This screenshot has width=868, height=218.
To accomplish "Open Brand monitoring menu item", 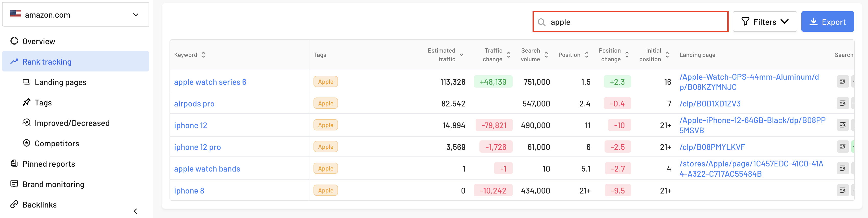I will coord(76,184).
